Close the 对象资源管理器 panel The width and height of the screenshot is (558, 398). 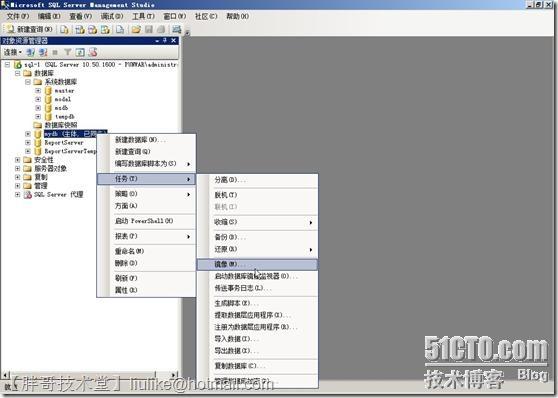coord(174,41)
